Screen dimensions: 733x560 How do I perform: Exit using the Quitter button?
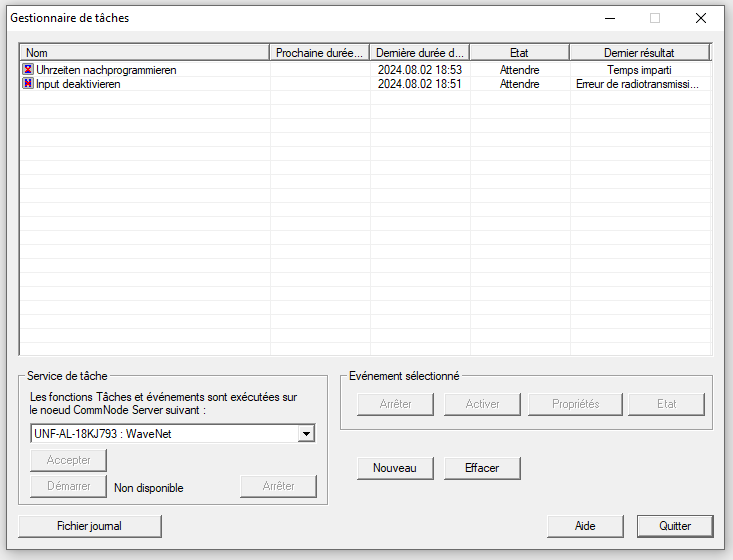coord(675,526)
